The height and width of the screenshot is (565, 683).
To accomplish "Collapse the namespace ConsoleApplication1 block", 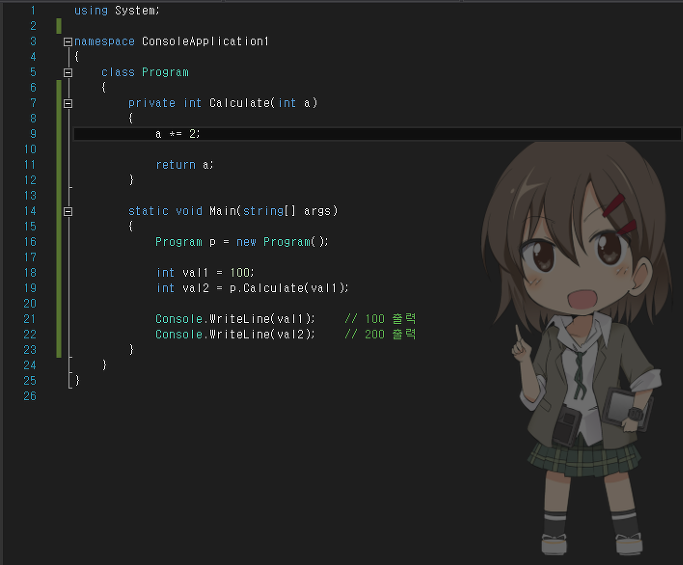I will pyautogui.click(x=68, y=42).
